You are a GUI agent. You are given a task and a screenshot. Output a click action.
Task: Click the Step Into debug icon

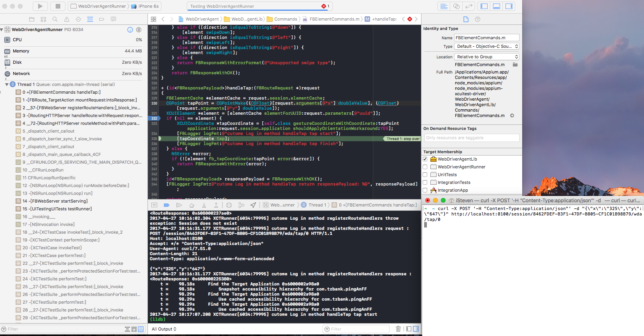(204, 205)
